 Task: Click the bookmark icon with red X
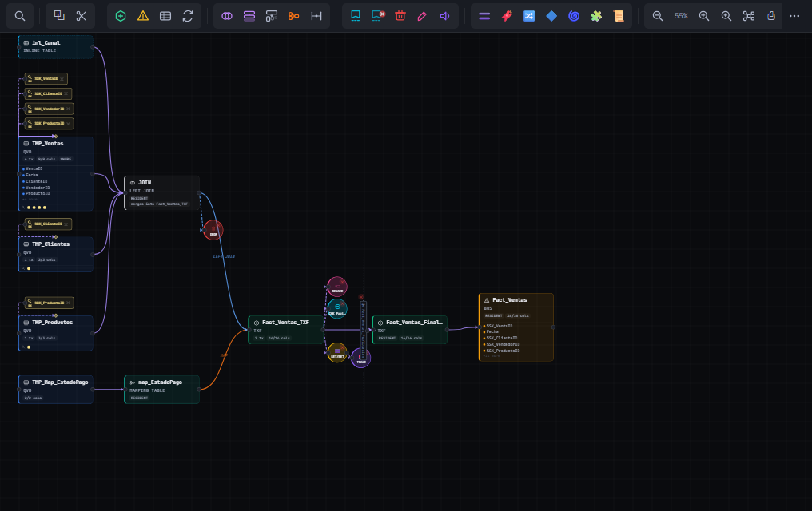378,16
